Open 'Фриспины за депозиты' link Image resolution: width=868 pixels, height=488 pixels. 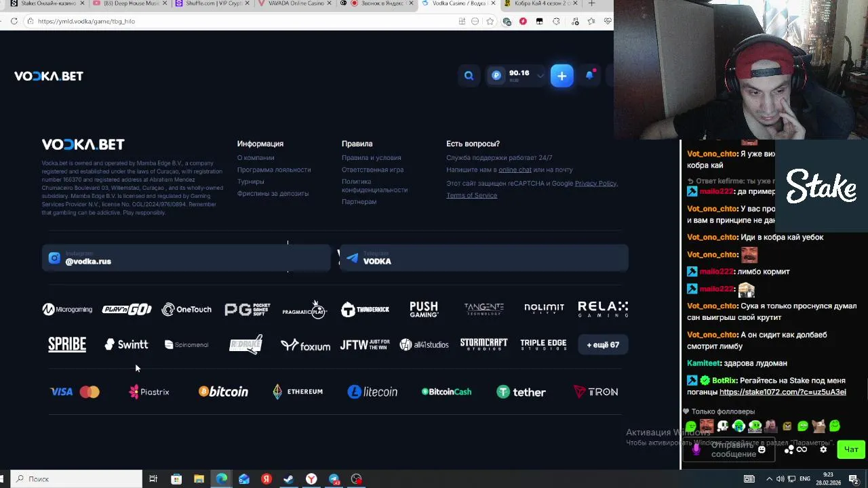[x=273, y=194]
